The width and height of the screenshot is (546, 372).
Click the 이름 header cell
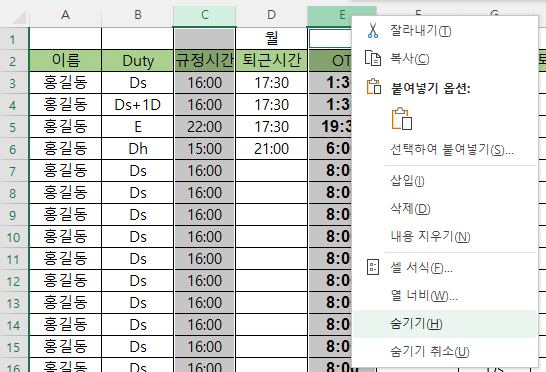[65, 61]
